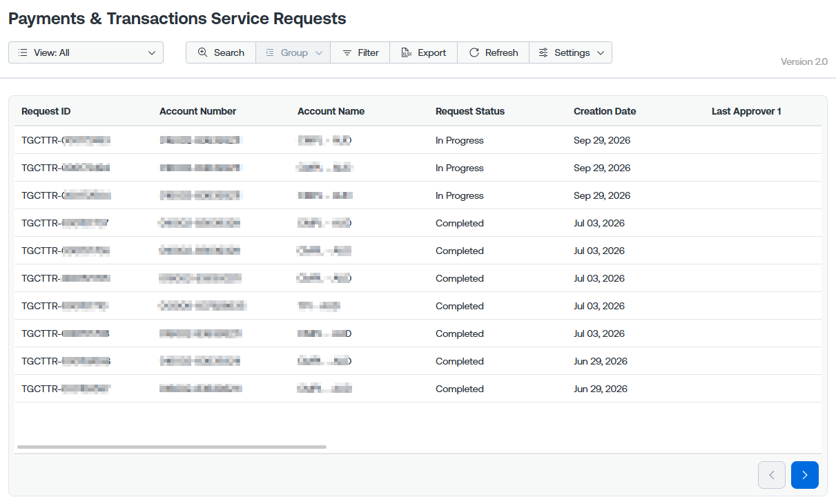Click the Search button label
Image resolution: width=836 pixels, height=504 pixels.
pyautogui.click(x=229, y=52)
